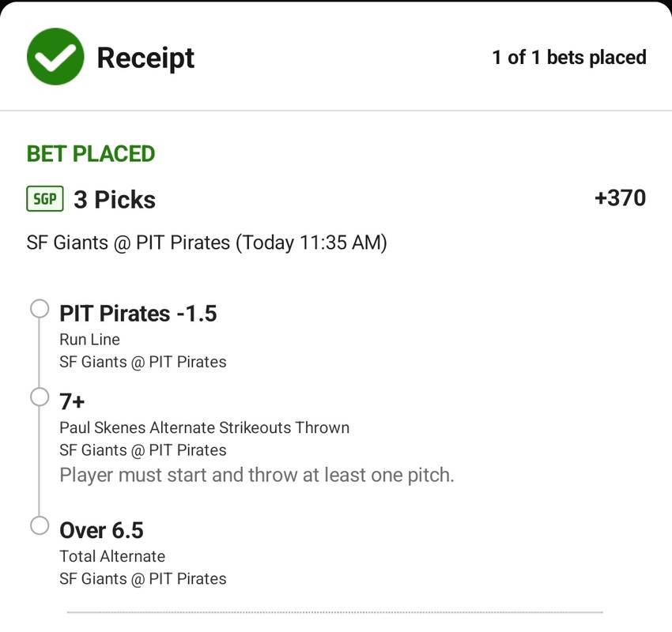Click matchup text under Over 6.5
Viewport: 672px width, 632px height.
143,579
